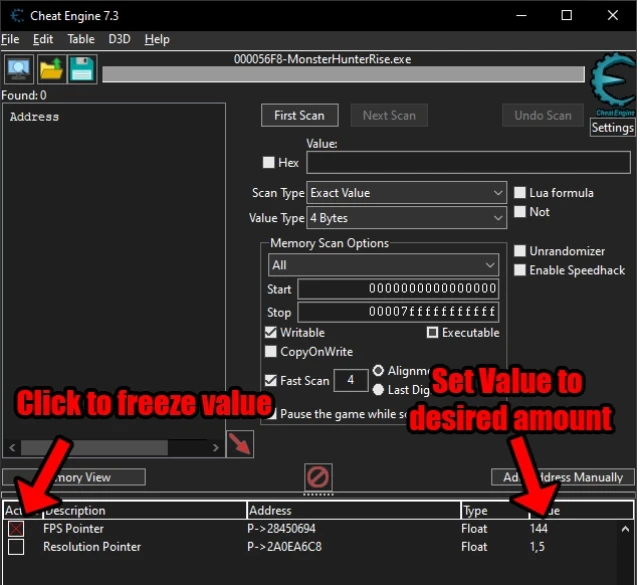Maximize the Cheat Engine window
Image resolution: width=640 pixels, height=585 pixels.
tap(567, 16)
